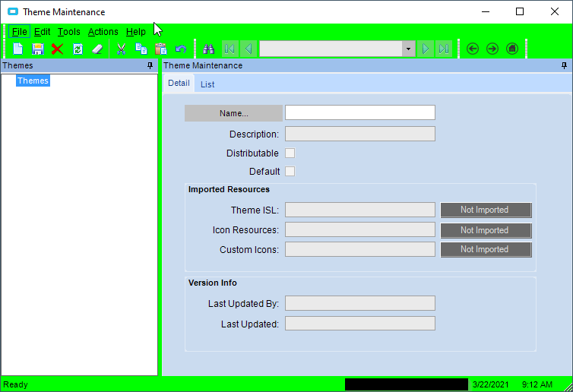Viewport: 573px width, 392px height.
Task: Close the Theme Maintenance window
Action: tap(554, 11)
